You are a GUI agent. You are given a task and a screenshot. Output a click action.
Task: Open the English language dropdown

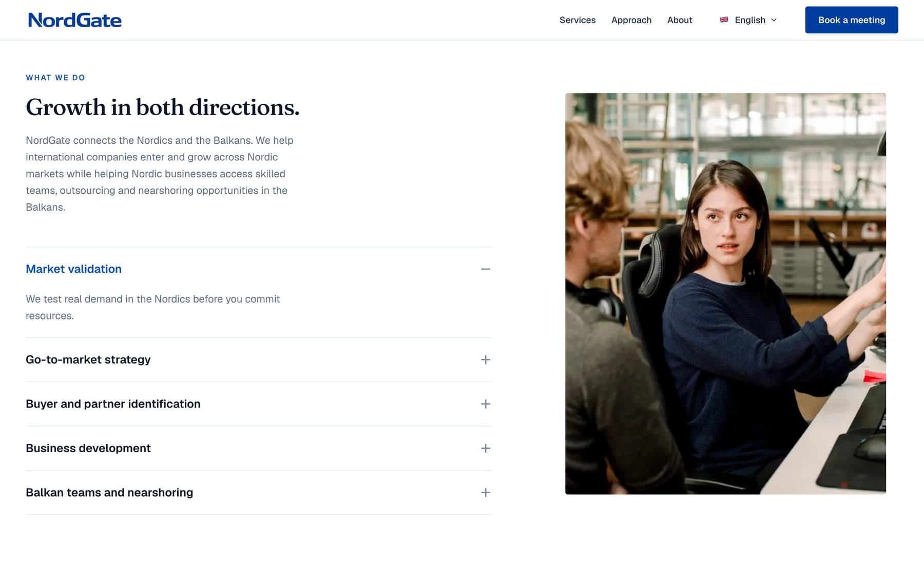pos(748,20)
